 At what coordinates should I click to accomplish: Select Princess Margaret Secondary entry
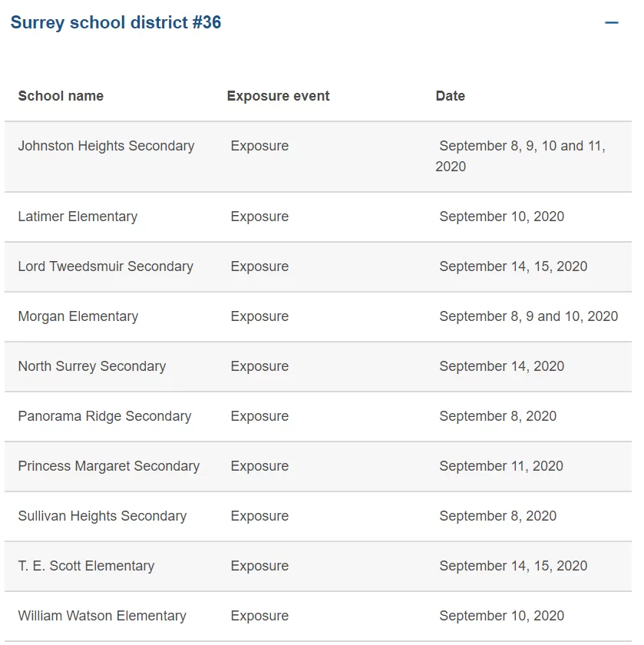point(109,466)
